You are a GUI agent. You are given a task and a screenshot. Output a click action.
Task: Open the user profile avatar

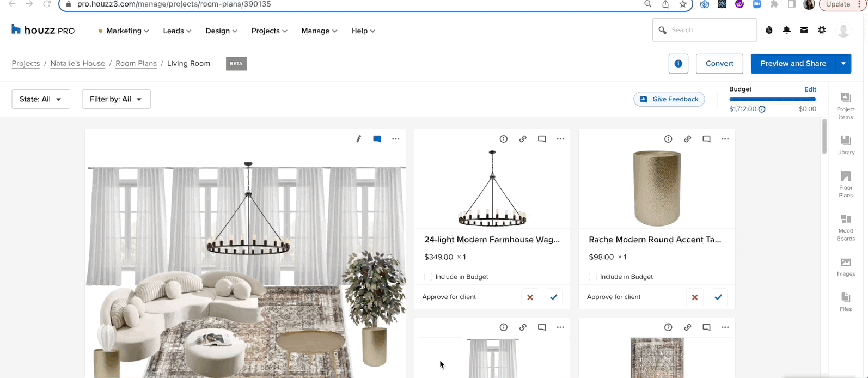(843, 31)
